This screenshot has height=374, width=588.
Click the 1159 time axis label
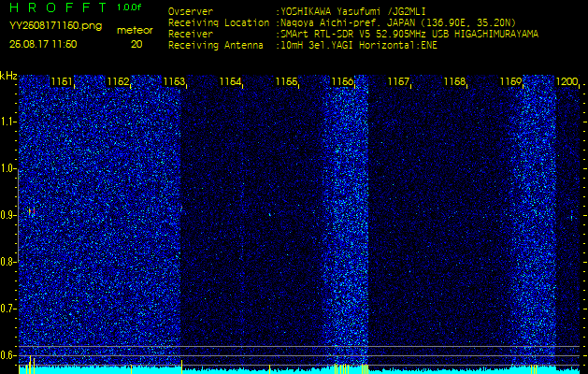coord(511,81)
